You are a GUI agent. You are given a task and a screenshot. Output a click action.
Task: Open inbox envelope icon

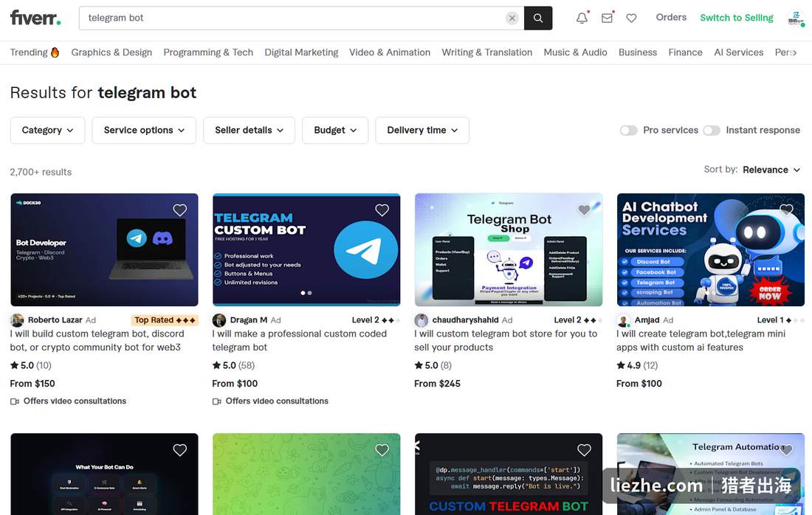607,18
